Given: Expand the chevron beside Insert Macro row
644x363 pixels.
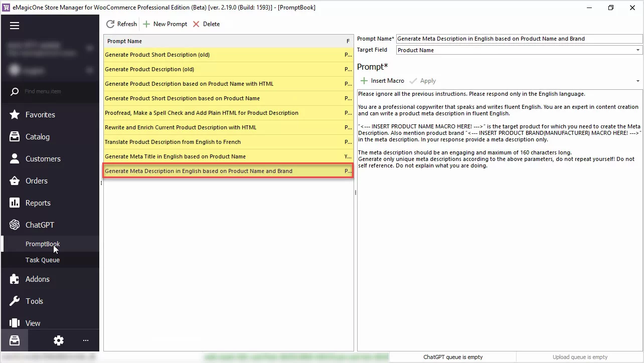Looking at the screenshot, I should point(637,80).
